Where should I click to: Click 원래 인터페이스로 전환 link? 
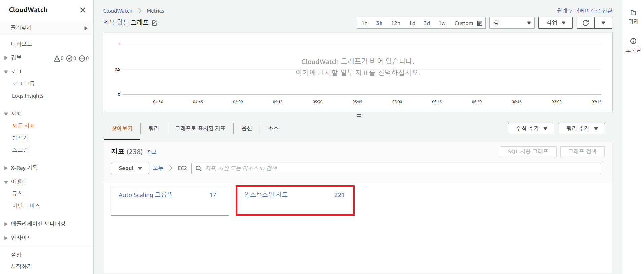coord(585,11)
